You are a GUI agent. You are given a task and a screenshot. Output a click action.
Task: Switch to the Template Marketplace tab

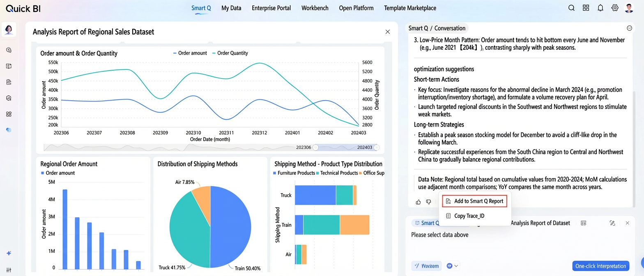(x=410, y=8)
